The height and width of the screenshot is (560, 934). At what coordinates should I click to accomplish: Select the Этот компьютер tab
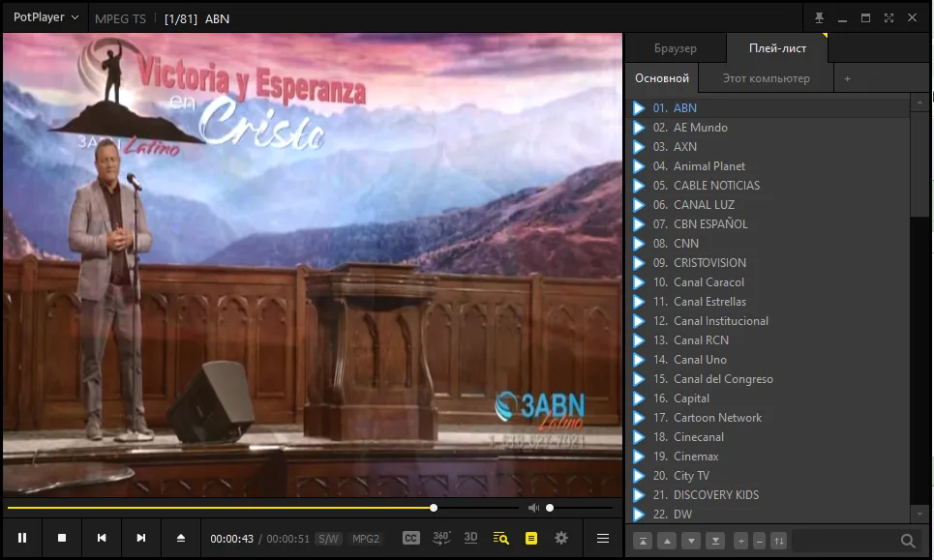tap(766, 78)
